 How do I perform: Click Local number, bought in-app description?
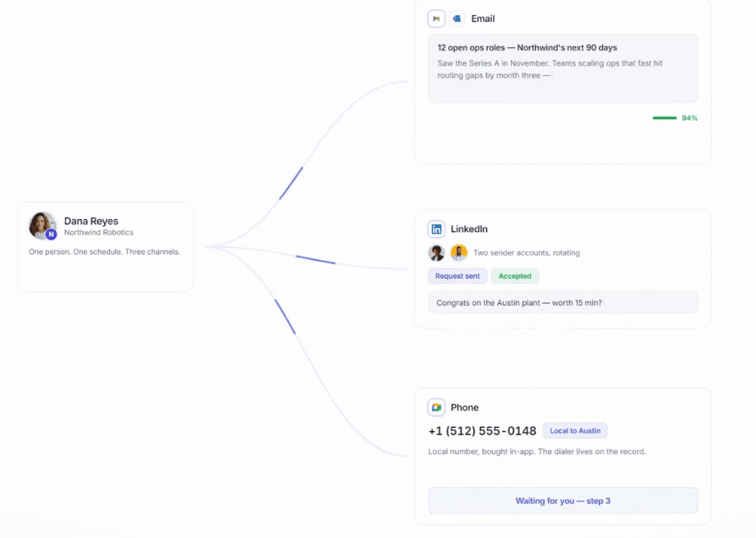[x=537, y=452]
